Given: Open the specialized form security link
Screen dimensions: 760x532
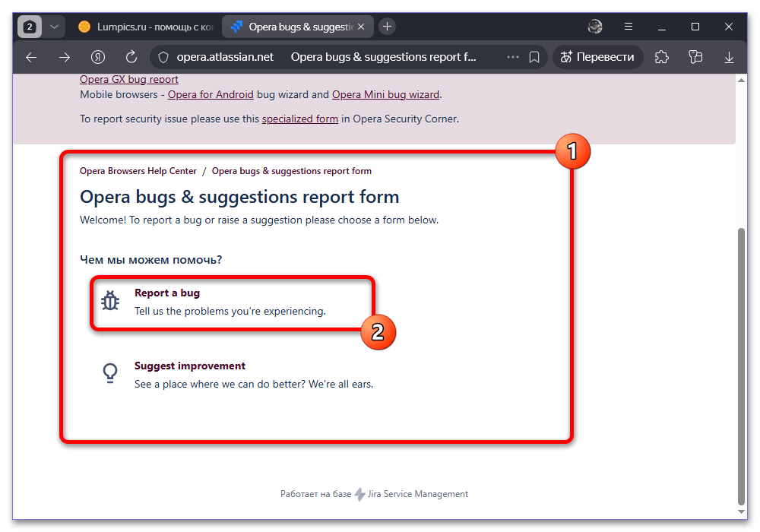Looking at the screenshot, I should [x=300, y=119].
